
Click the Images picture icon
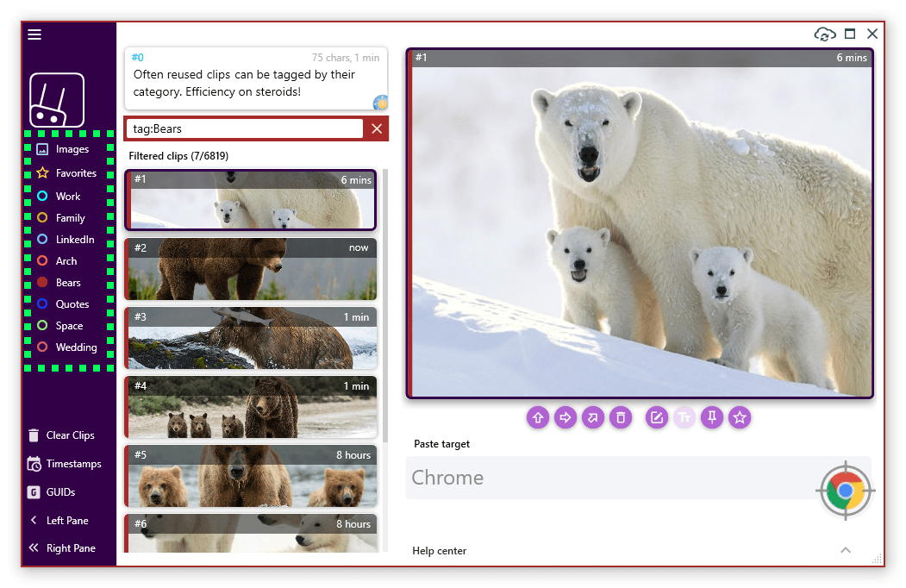click(42, 149)
